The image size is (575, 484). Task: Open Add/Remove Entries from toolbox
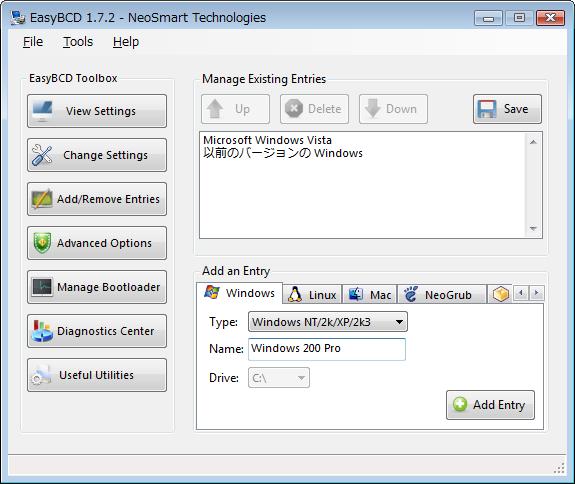pyautogui.click(x=97, y=199)
